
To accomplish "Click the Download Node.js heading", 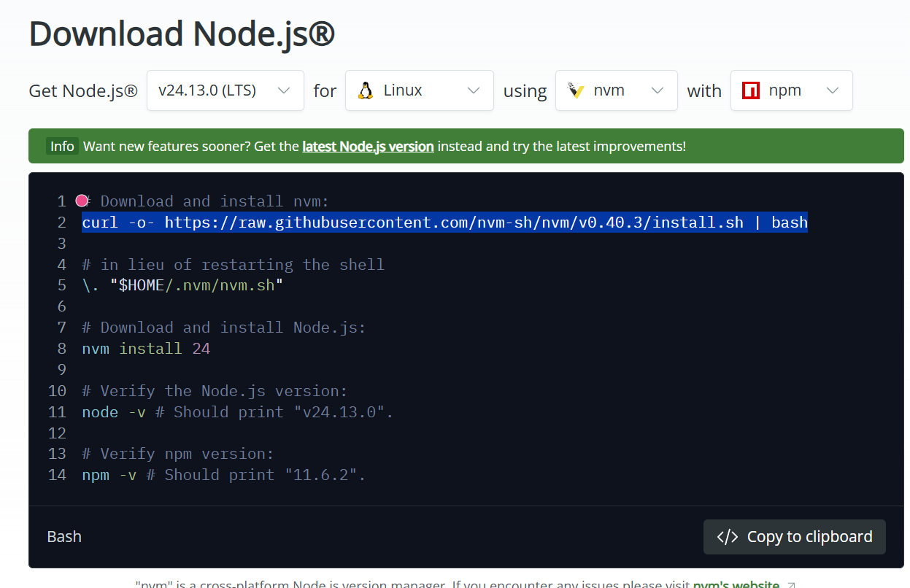I will (182, 34).
